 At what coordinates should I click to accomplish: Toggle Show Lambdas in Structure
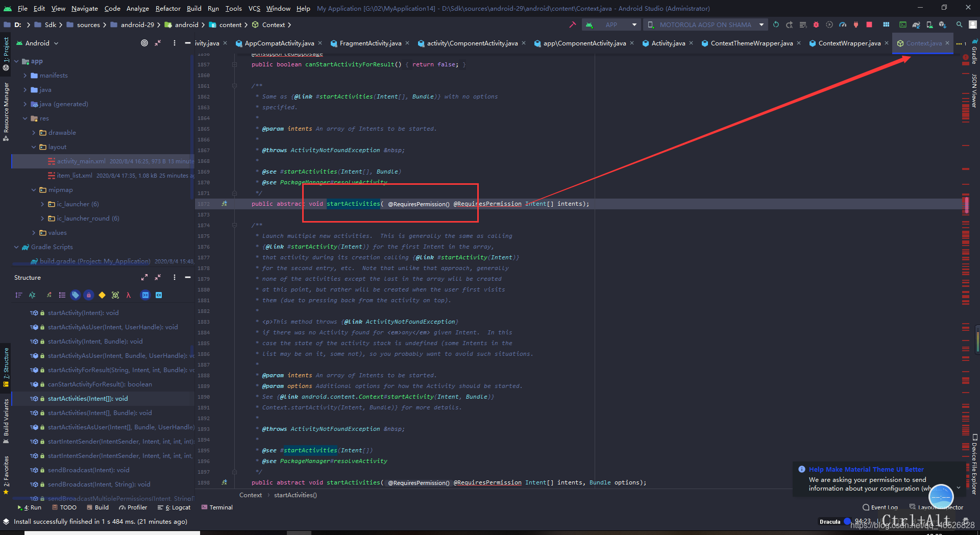129,295
